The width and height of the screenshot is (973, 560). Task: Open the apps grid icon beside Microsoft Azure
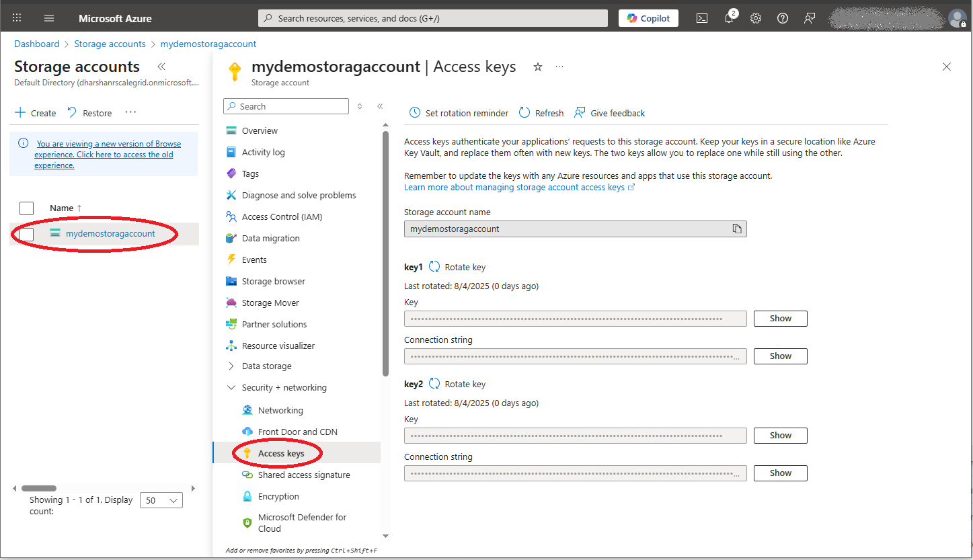[x=17, y=18]
